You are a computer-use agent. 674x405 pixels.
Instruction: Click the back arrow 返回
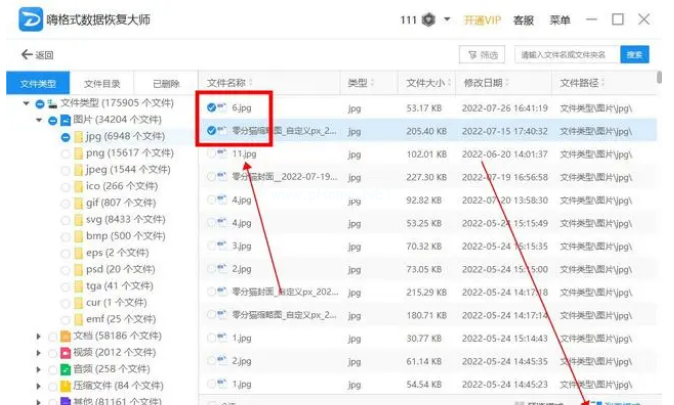(x=37, y=55)
